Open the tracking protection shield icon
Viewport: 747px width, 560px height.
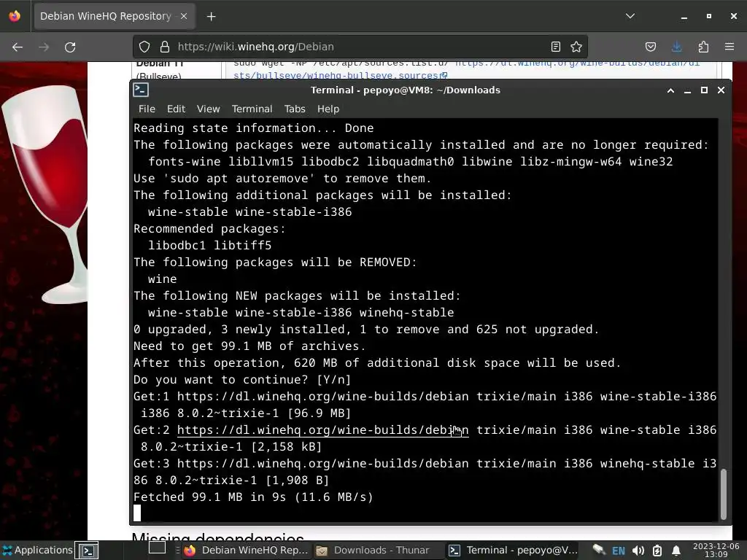(x=144, y=47)
